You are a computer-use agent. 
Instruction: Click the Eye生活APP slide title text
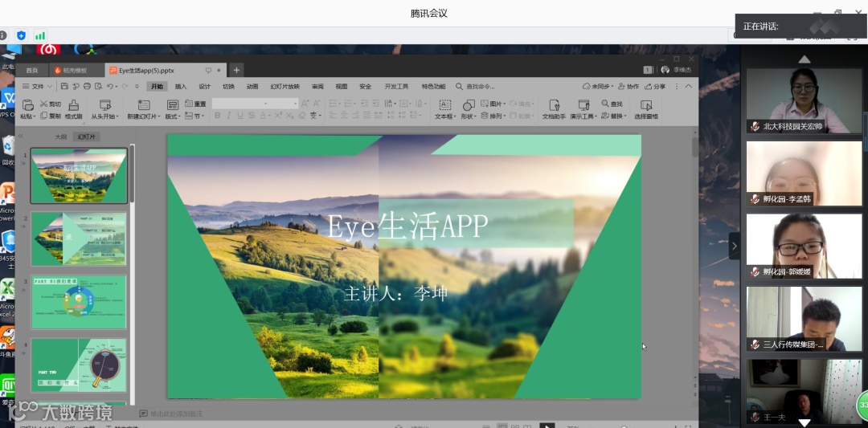tap(407, 225)
